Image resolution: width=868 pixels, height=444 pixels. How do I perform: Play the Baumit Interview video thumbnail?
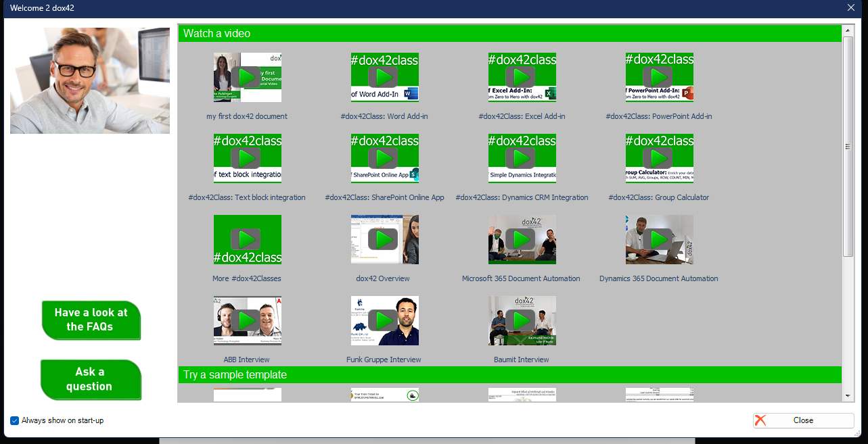point(522,320)
